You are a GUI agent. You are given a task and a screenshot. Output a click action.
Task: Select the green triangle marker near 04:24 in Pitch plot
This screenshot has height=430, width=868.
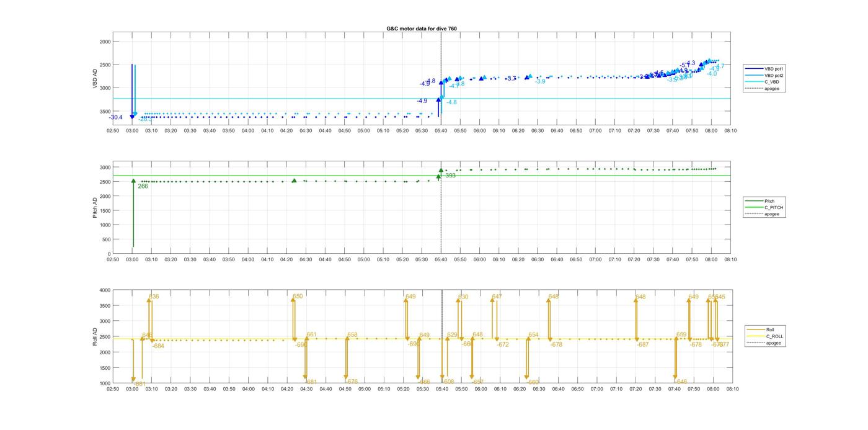[294, 181]
